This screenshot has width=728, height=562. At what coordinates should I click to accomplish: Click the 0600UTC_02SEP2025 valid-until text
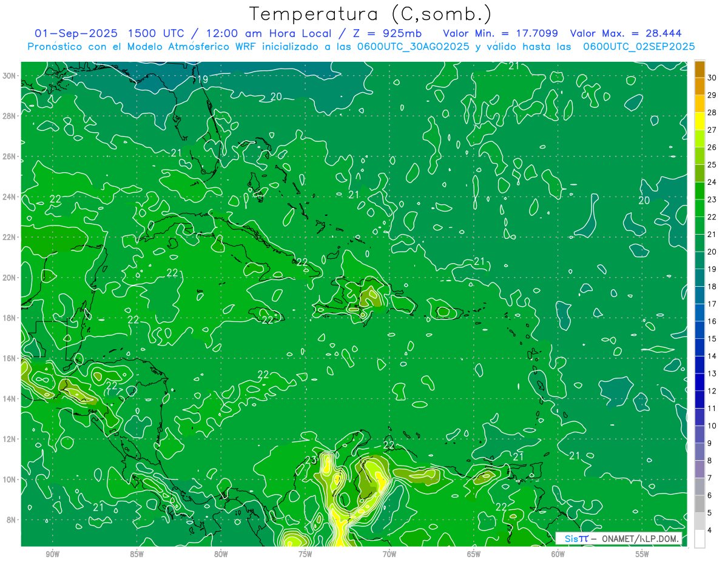pyautogui.click(x=639, y=47)
